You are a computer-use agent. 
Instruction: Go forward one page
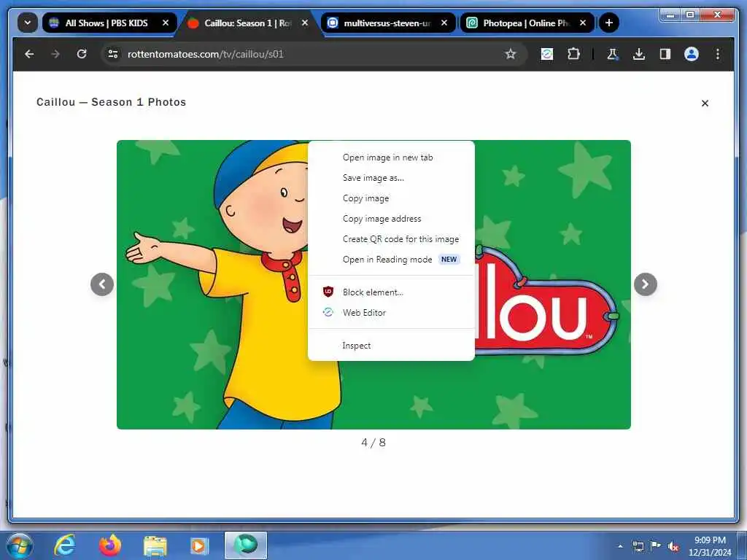[x=55, y=54]
